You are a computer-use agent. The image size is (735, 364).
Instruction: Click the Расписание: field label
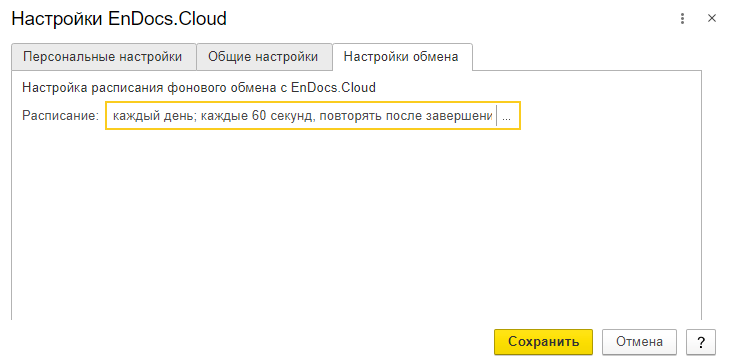pyautogui.click(x=60, y=116)
